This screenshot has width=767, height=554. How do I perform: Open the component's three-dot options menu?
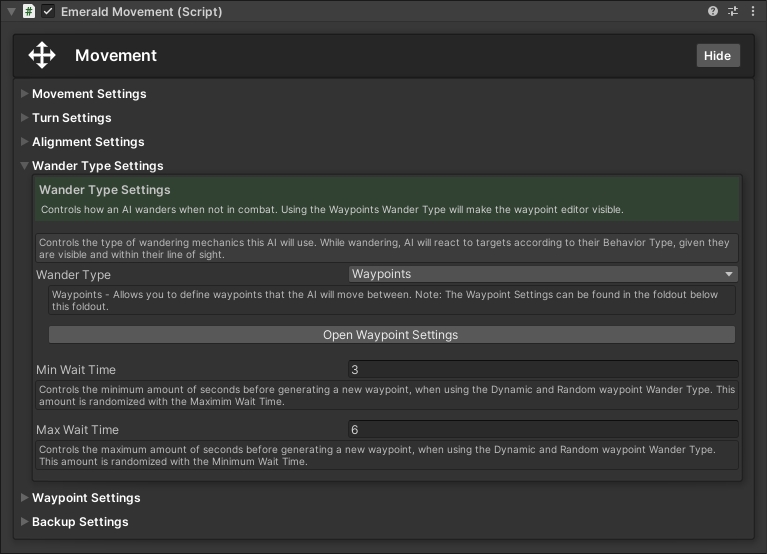pyautogui.click(x=752, y=12)
